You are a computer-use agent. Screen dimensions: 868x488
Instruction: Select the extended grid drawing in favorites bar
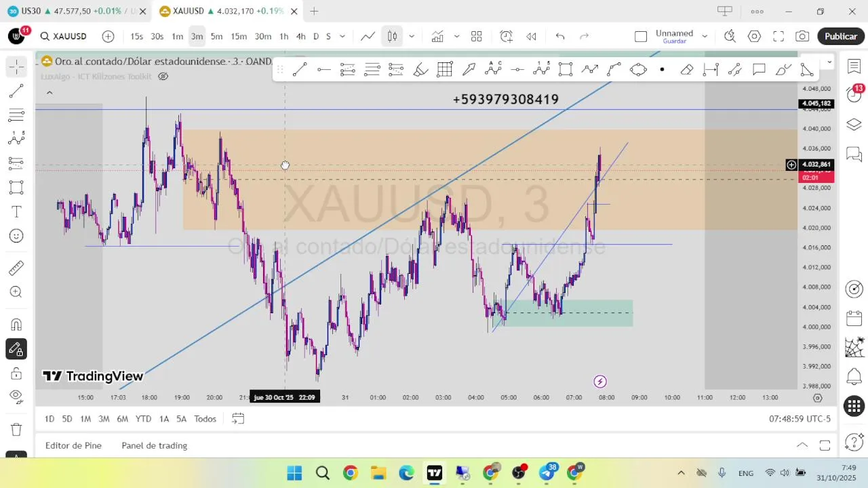[444, 69]
